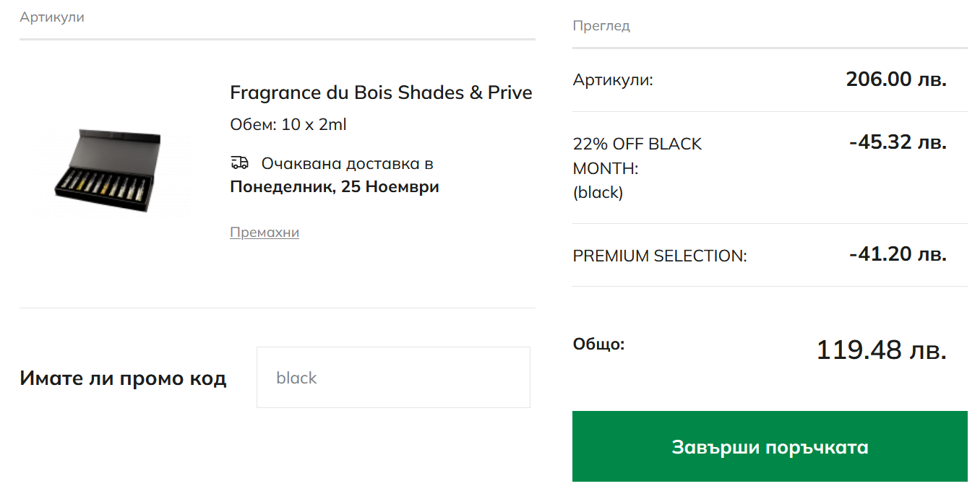Click the delivery truck icon
This screenshot has height=494, width=980.
click(239, 162)
